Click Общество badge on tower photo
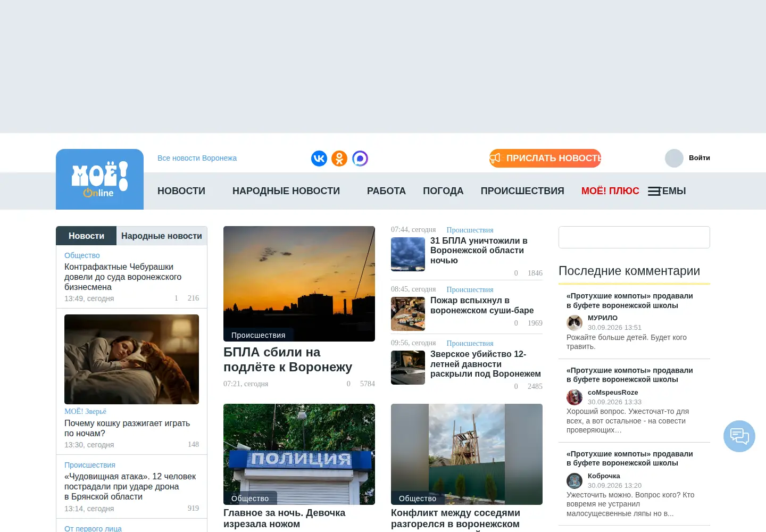 click(418, 498)
